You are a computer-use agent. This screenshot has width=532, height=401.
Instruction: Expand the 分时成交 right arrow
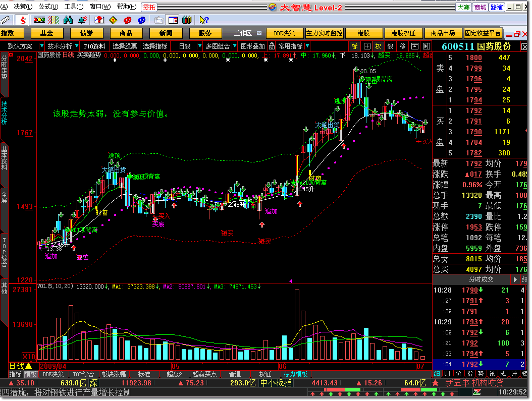tap(515, 279)
